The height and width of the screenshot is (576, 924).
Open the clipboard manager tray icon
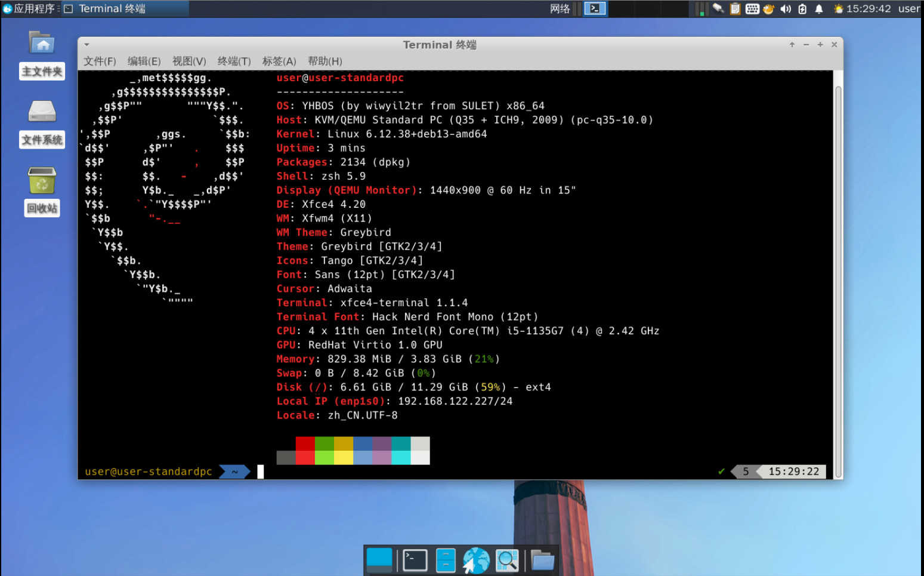[736, 8]
